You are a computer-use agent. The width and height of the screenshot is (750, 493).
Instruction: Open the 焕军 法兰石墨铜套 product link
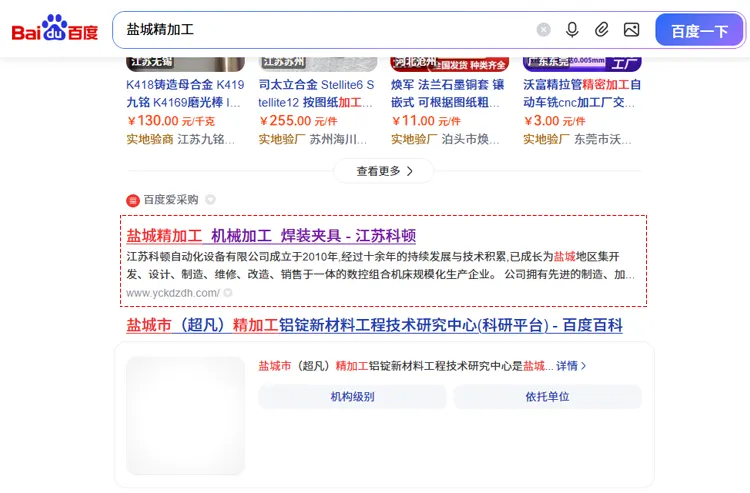[447, 94]
